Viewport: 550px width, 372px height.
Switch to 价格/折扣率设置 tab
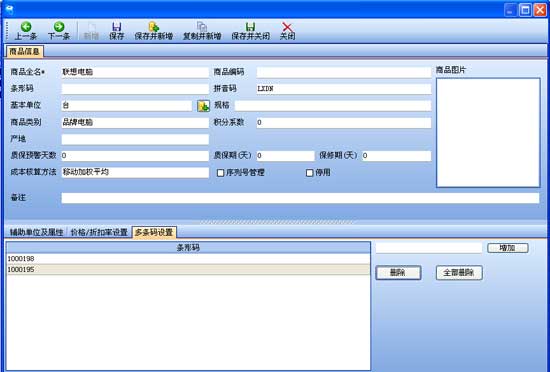coord(99,232)
